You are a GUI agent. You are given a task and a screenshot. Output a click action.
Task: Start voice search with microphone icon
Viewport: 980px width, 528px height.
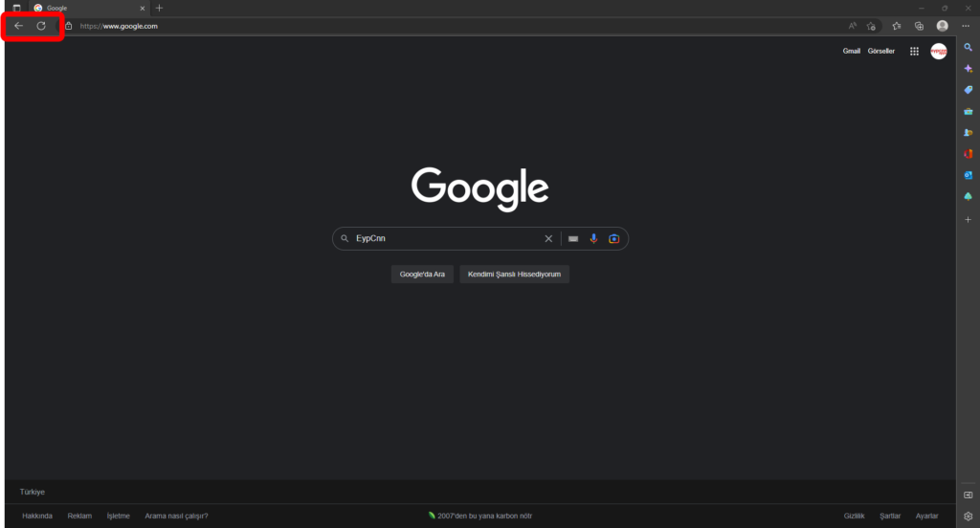pos(593,239)
